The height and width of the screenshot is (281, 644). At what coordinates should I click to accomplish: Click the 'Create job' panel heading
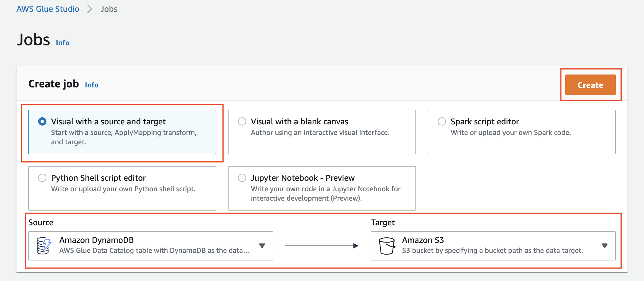tap(53, 84)
